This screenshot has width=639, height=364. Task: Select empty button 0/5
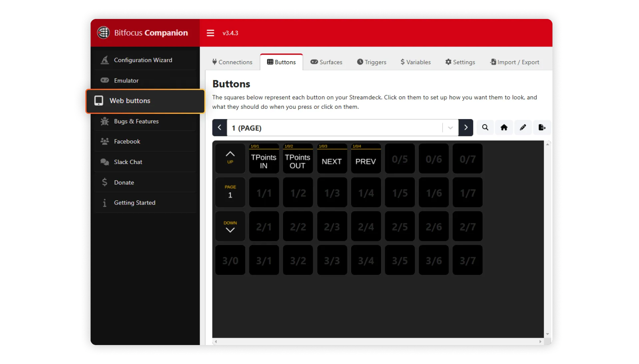click(x=400, y=158)
